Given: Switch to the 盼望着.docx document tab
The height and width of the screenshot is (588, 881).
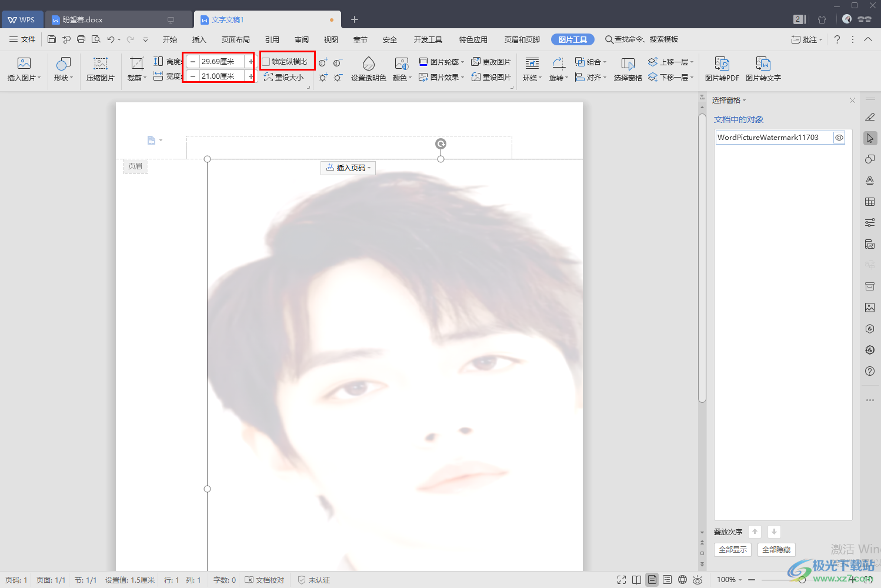Looking at the screenshot, I should [83, 19].
